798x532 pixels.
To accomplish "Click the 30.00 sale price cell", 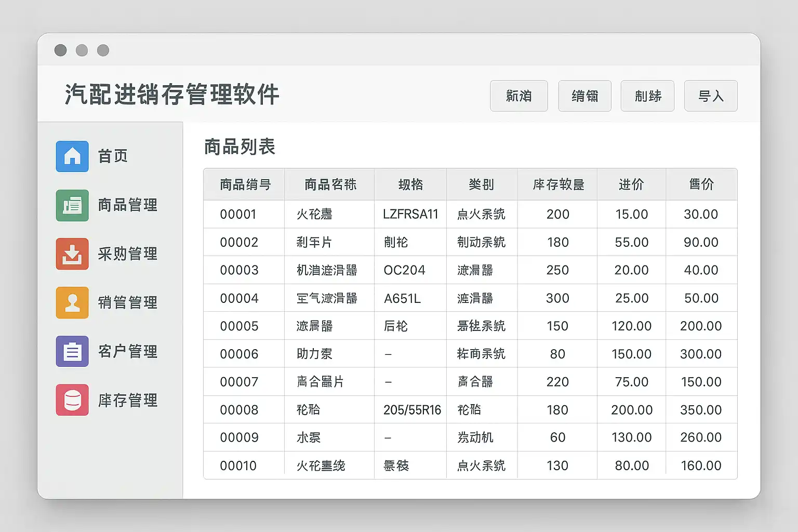I will 701,214.
